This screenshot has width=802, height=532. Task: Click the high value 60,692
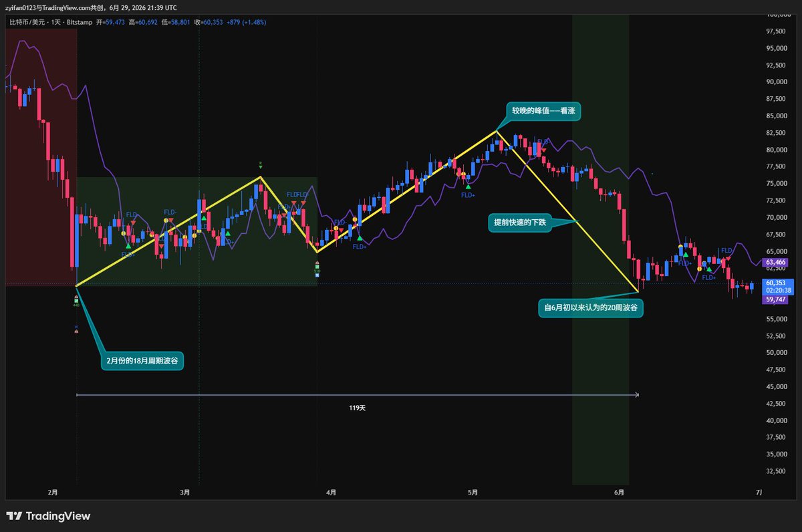click(146, 22)
